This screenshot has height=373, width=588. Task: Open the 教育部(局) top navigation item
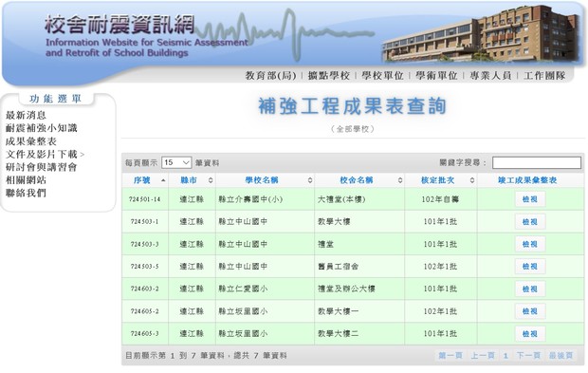click(x=270, y=76)
